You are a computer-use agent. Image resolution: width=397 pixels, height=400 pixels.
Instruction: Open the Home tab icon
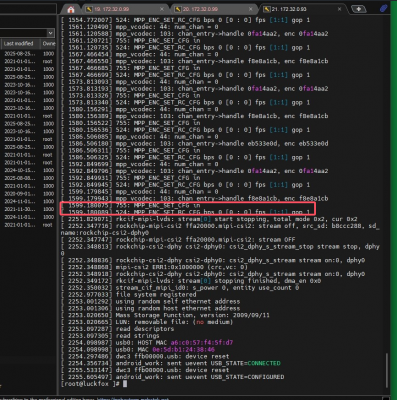pyautogui.click(x=71, y=9)
